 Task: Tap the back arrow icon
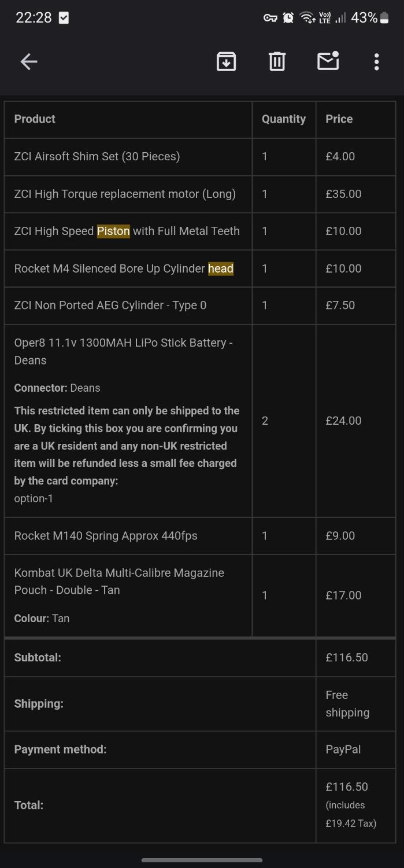[28, 61]
